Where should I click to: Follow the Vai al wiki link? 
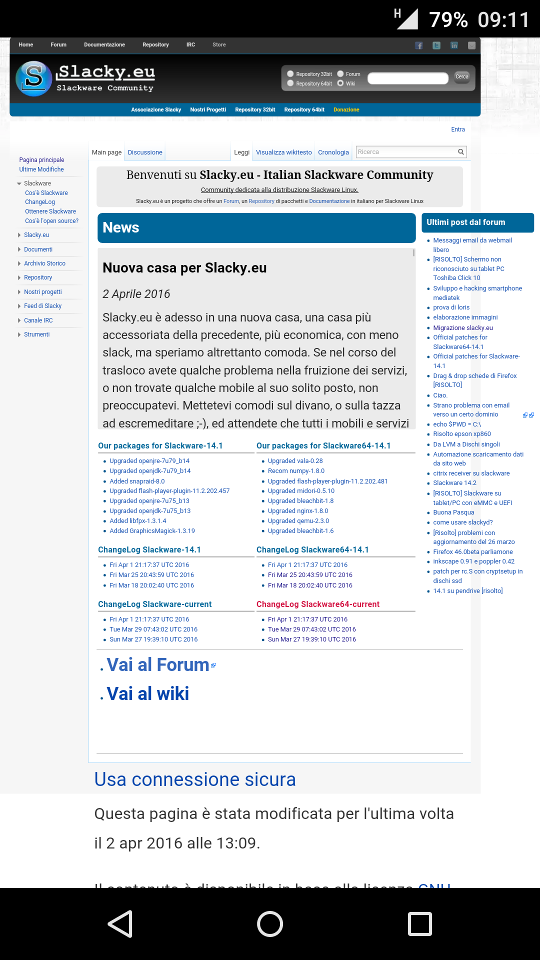pos(148,694)
